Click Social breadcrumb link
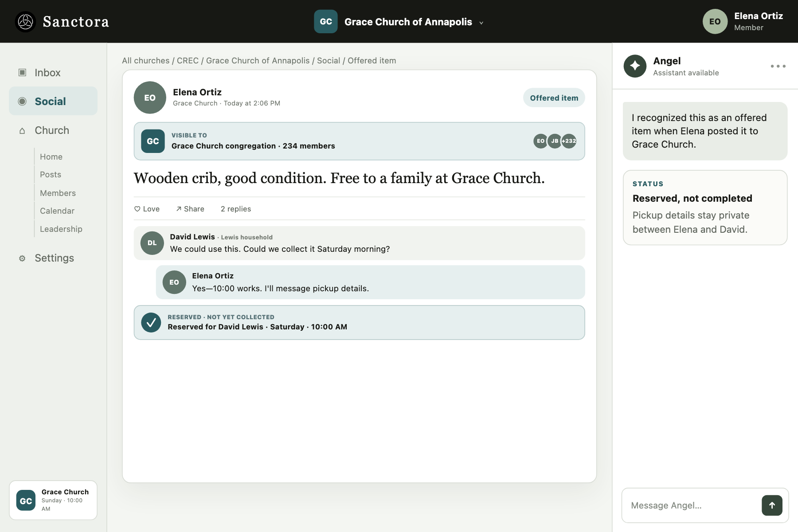 [329, 61]
